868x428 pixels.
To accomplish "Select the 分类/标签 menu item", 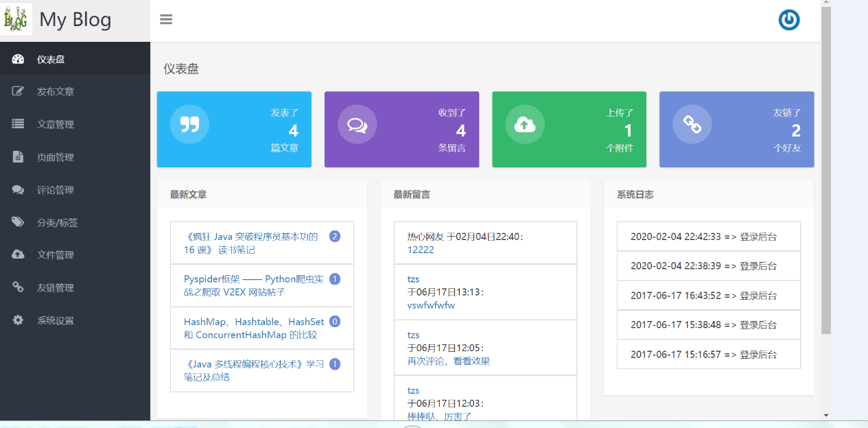I will [75, 222].
